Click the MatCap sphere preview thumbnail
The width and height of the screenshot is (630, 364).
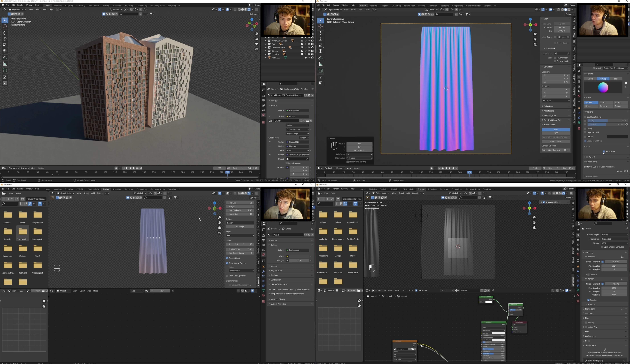click(603, 88)
